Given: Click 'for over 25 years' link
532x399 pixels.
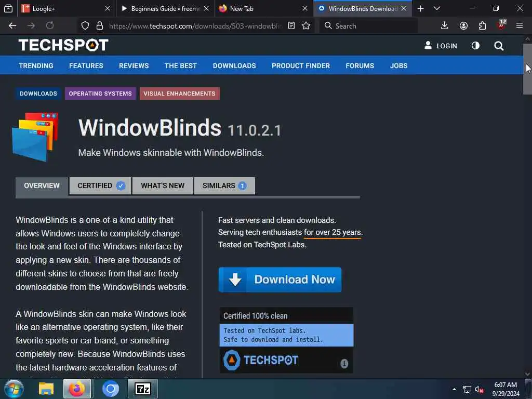Looking at the screenshot, I should point(332,232).
